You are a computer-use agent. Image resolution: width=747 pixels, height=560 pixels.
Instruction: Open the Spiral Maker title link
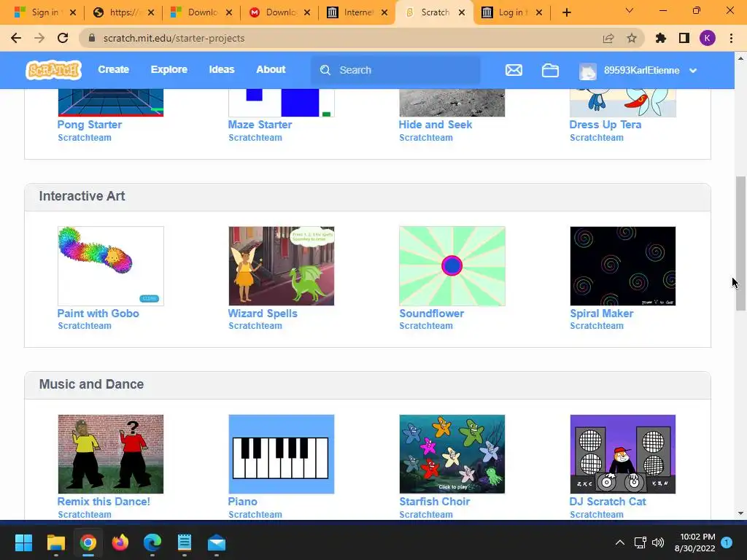pyautogui.click(x=602, y=314)
